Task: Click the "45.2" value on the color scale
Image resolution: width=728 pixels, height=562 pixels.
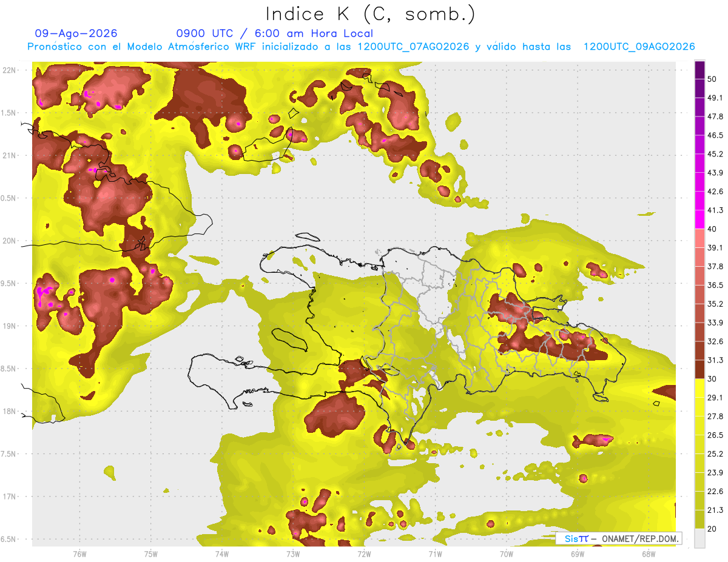Action: click(715, 154)
